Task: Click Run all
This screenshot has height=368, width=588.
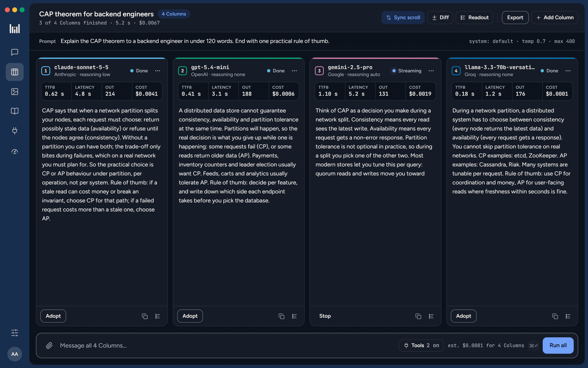Action: pos(558,345)
